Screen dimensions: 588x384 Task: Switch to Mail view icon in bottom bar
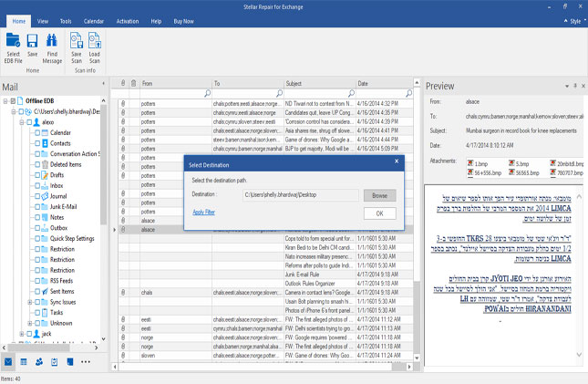pyautogui.click(x=8, y=362)
